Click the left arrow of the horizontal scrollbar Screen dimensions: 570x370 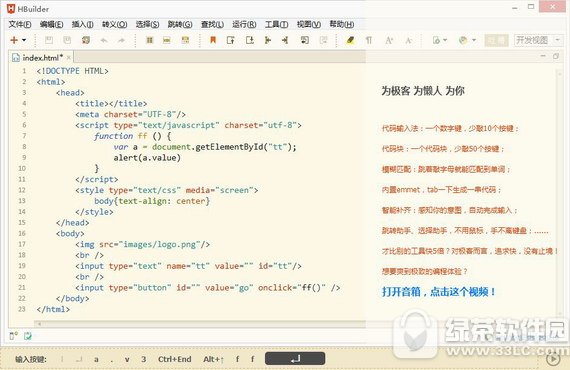[39, 324]
